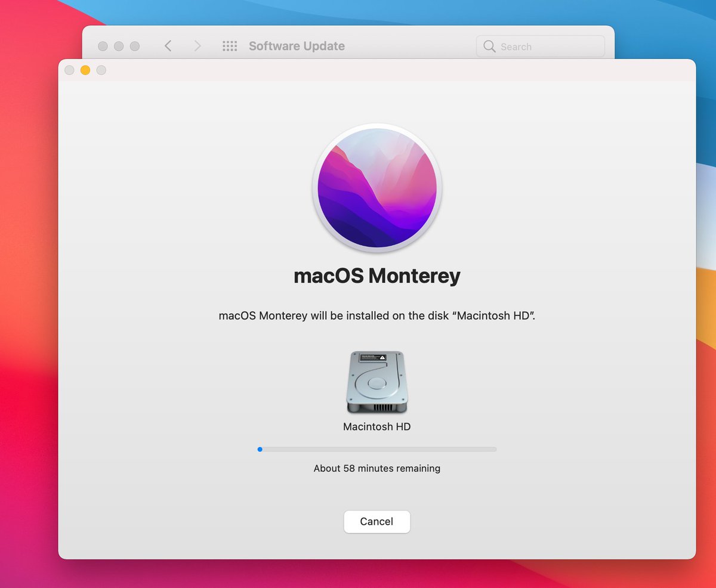Click the macOS Monterey logo icon
Image resolution: width=716 pixels, height=588 pixels.
tap(376, 189)
